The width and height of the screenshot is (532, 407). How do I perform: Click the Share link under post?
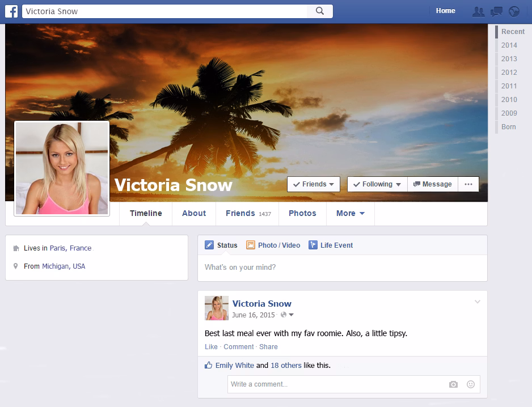268,346
